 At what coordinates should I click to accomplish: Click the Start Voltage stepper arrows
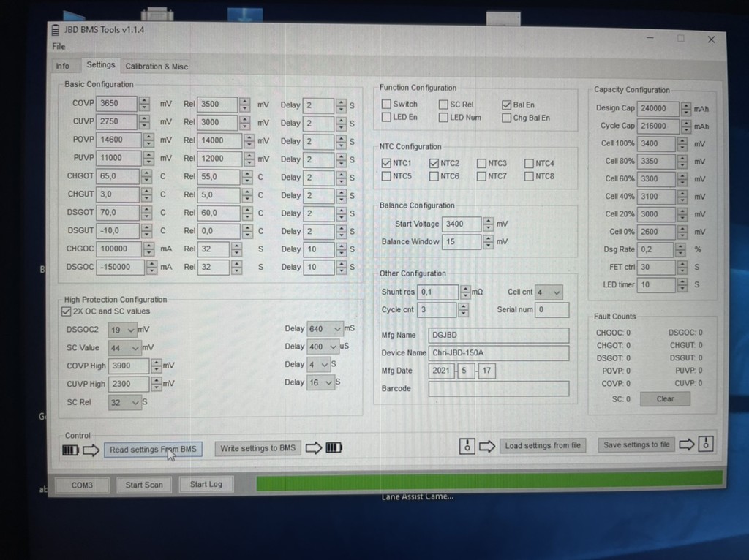click(x=488, y=224)
